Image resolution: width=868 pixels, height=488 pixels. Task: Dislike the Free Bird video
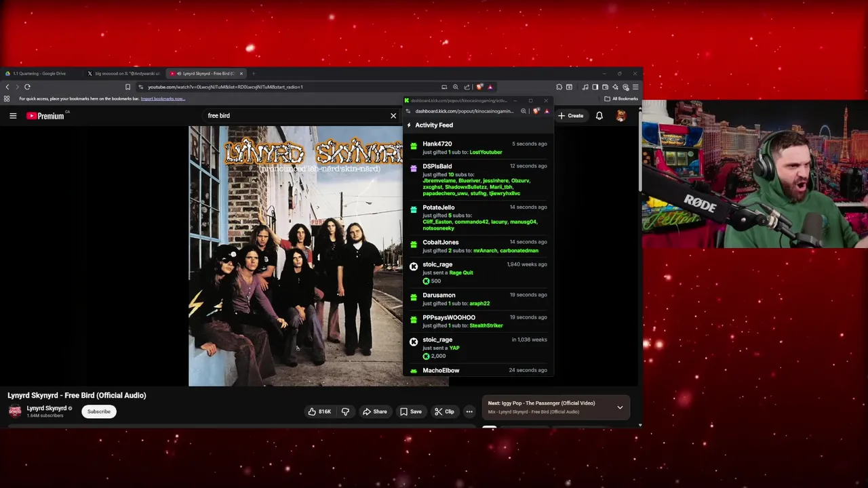coord(345,411)
